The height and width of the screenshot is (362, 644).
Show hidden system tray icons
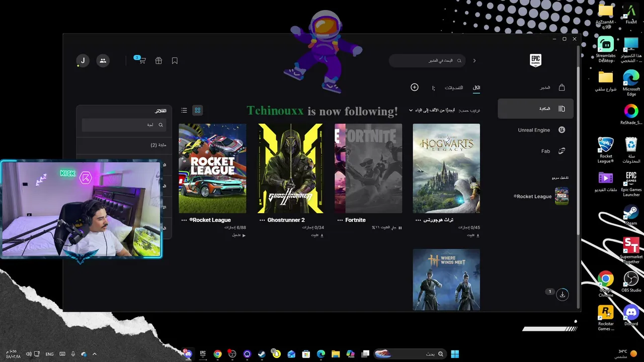(x=94, y=354)
